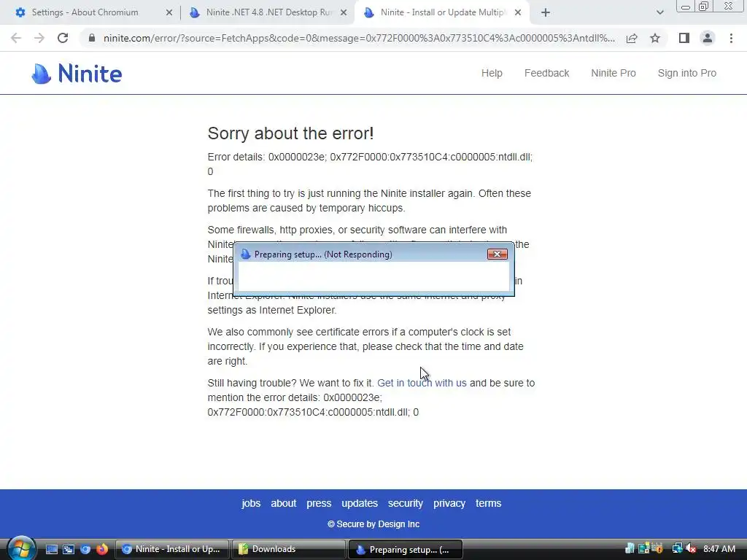
Task: Switch to Ninite .NET 4.8 Desktop Runtime tab
Action: pos(267,12)
